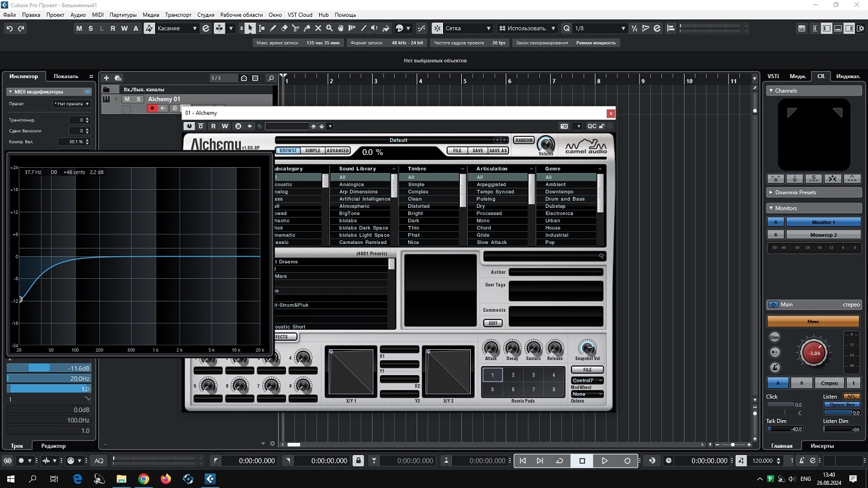Select the Erase tool

(285, 28)
